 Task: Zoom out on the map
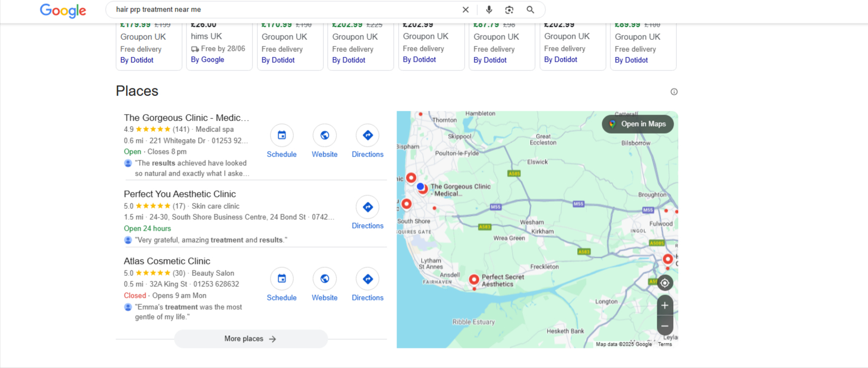tap(665, 326)
